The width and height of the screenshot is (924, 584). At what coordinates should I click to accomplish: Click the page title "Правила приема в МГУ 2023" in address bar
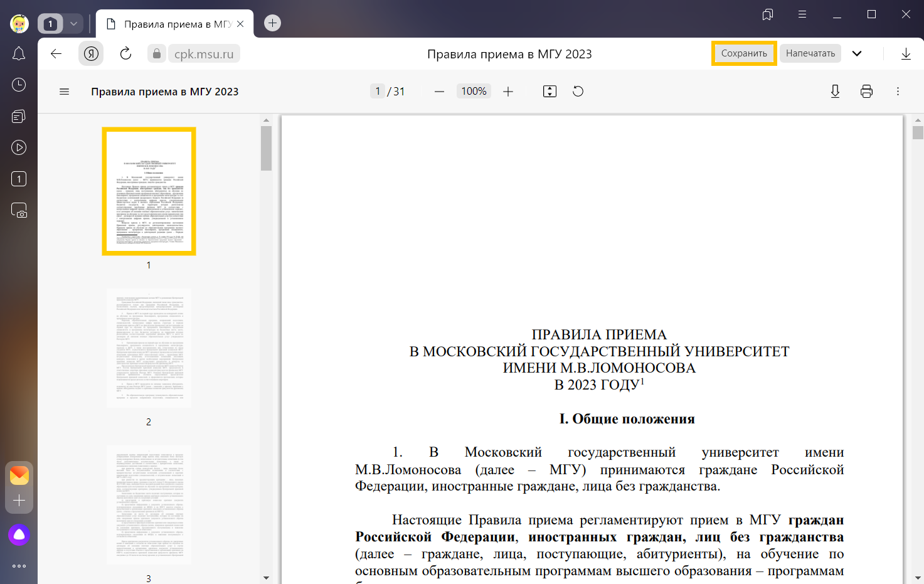tap(509, 54)
